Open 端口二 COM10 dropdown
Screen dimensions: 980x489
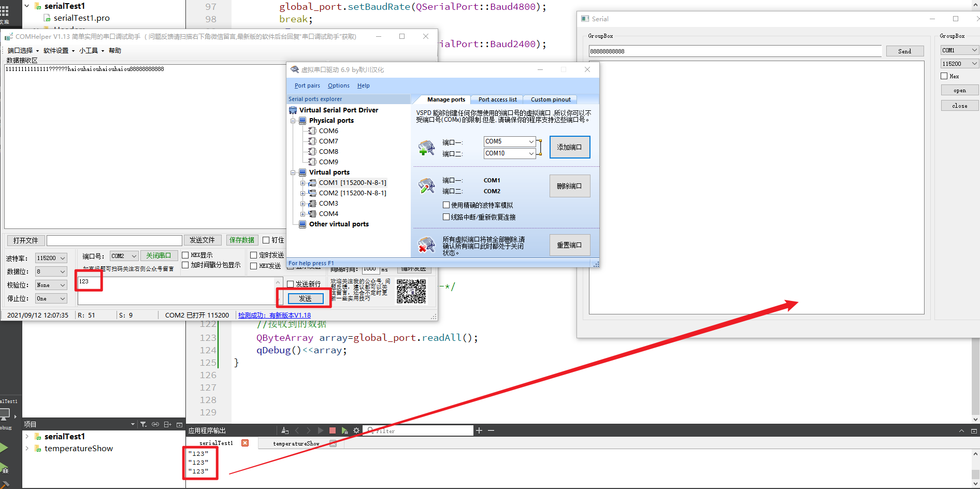tap(510, 153)
